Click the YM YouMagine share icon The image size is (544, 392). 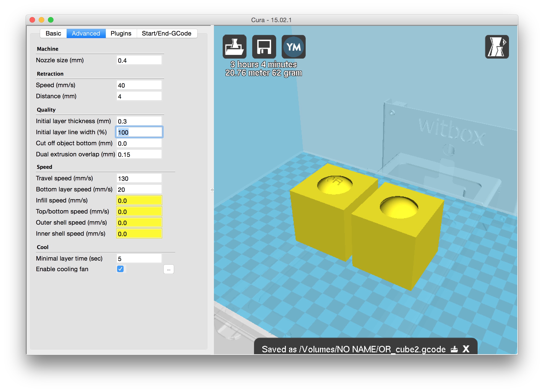point(293,47)
